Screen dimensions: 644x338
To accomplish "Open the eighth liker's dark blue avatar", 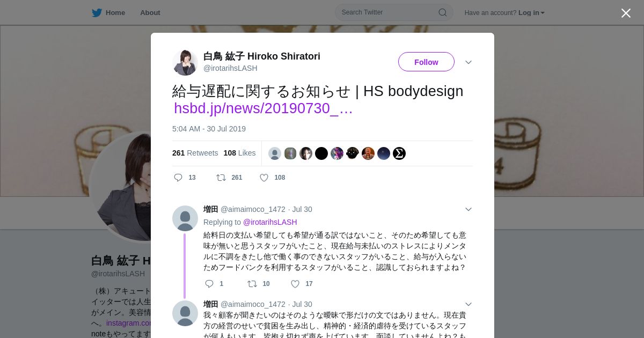I will click(384, 153).
